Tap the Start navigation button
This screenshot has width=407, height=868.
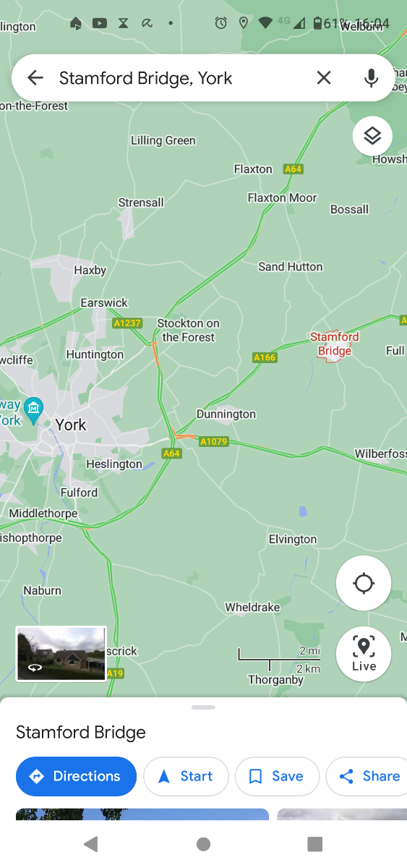tap(186, 776)
